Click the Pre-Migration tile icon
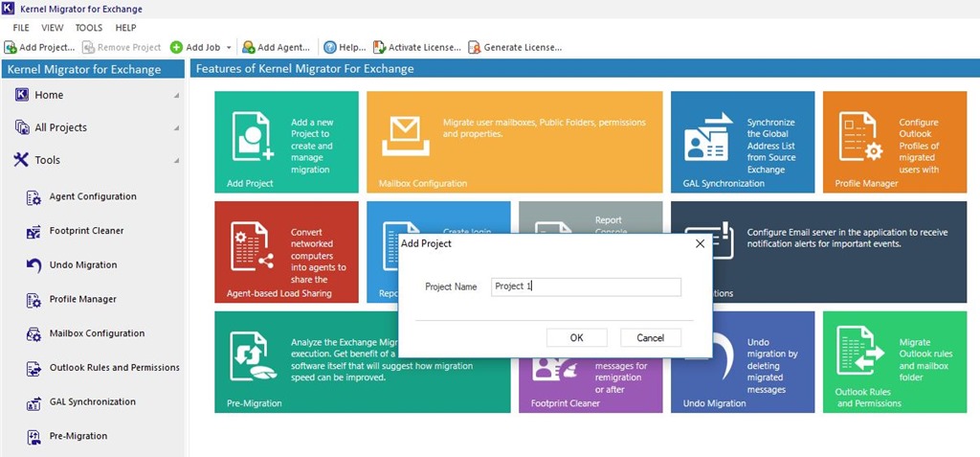Image resolution: width=980 pixels, height=457 pixels. 253,356
